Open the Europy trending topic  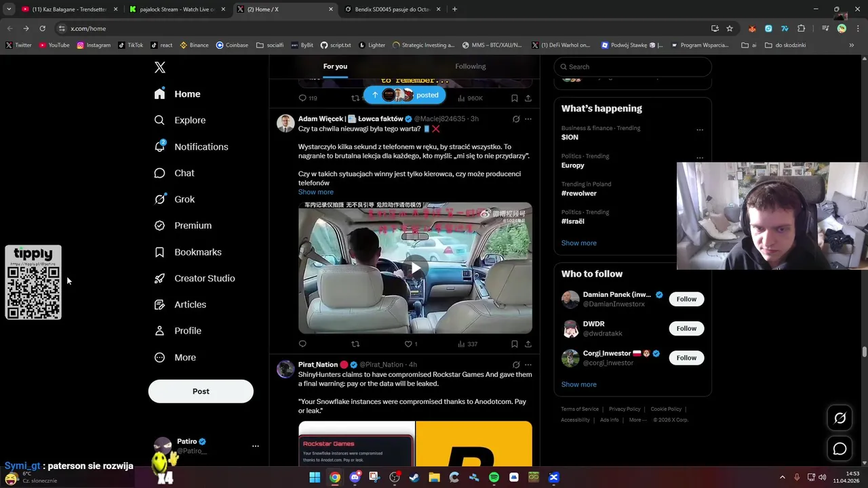pyautogui.click(x=573, y=165)
